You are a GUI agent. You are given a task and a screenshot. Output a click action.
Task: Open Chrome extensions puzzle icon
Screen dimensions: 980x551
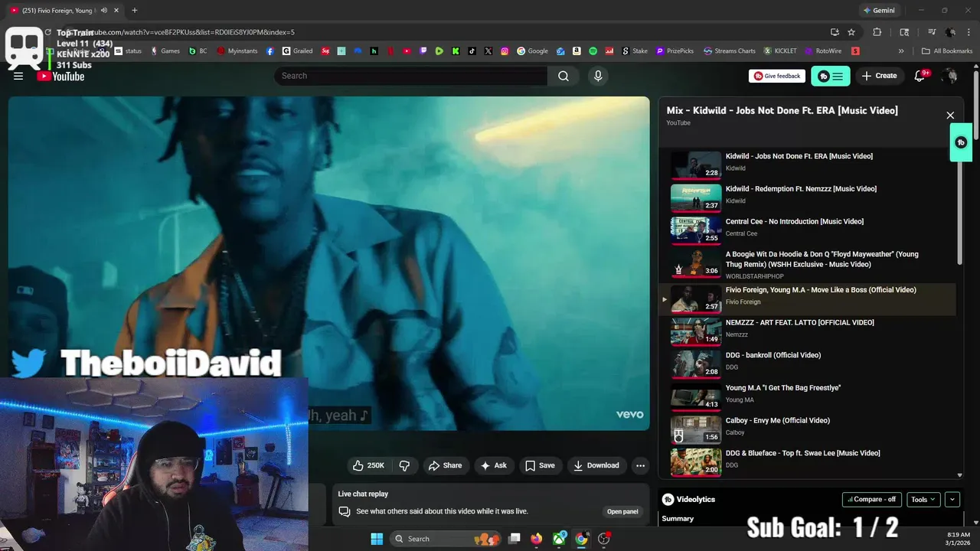pyautogui.click(x=877, y=32)
